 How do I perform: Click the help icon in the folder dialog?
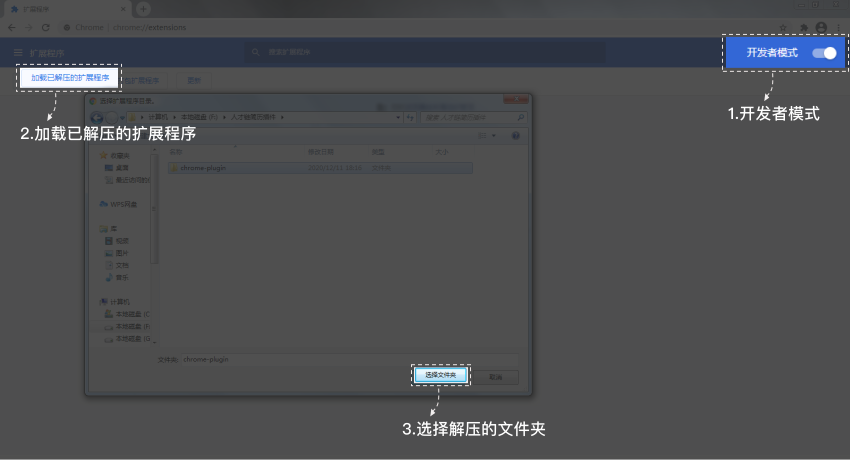pyautogui.click(x=515, y=135)
